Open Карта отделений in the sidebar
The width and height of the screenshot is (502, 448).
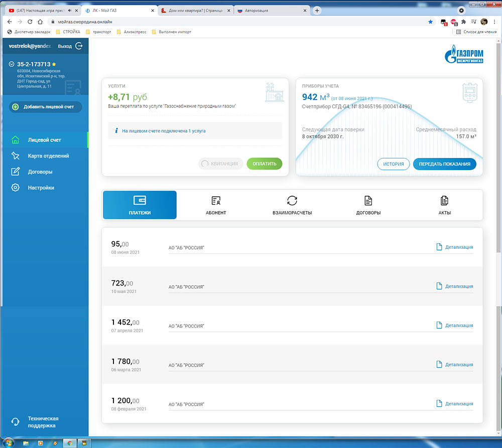[48, 156]
